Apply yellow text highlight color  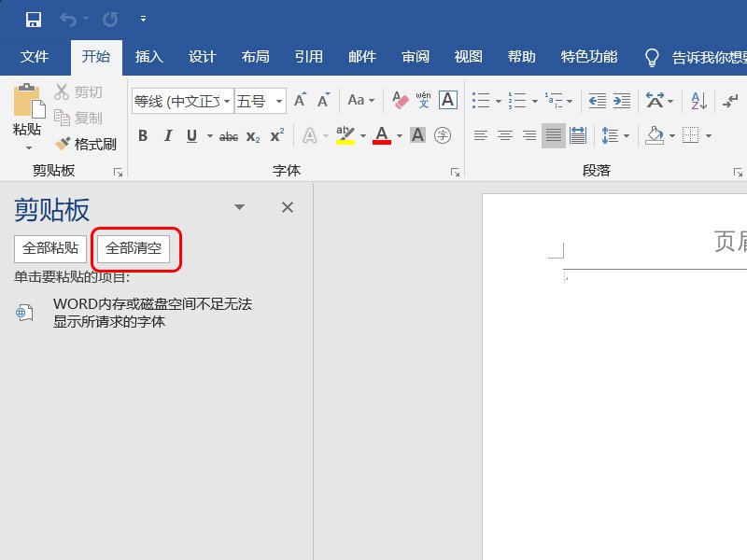pos(344,135)
